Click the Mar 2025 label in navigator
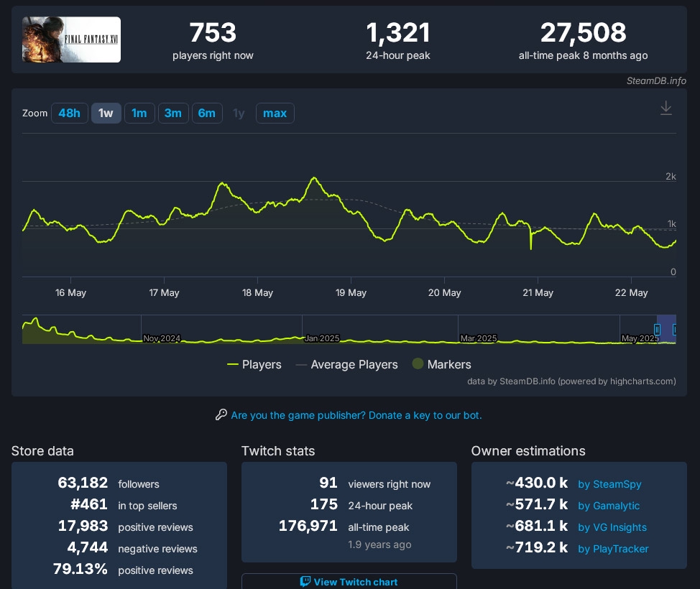 pos(479,338)
